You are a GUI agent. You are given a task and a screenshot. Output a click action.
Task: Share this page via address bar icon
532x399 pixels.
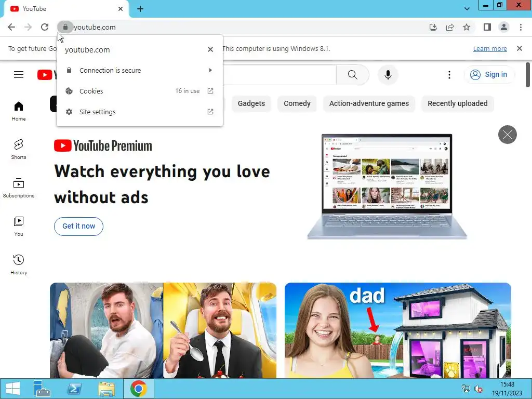tap(450, 27)
